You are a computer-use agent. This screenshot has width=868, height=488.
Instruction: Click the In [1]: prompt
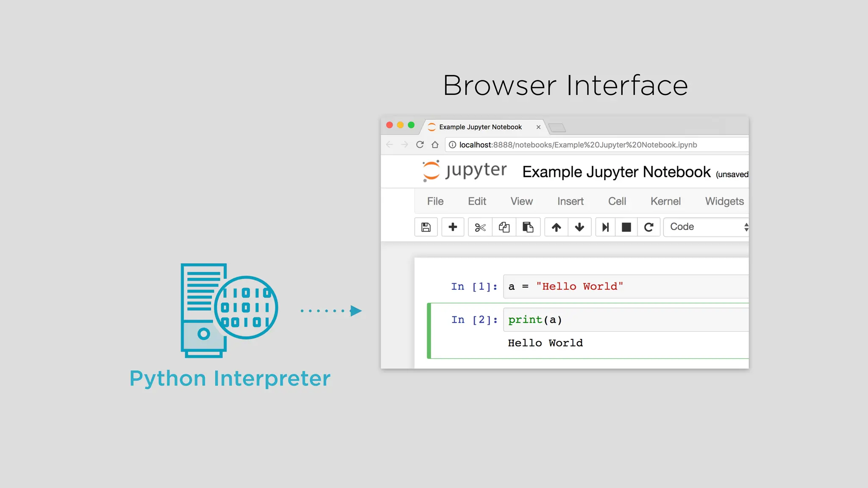point(474,287)
